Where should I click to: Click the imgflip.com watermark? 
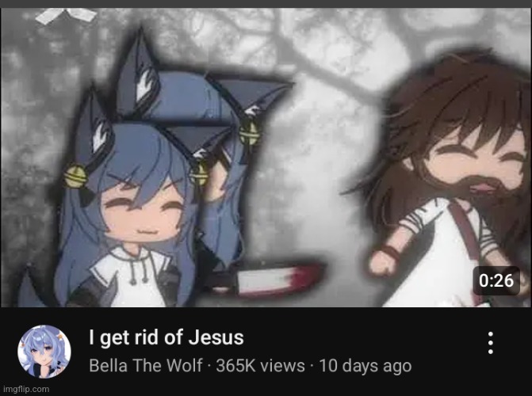(26, 389)
